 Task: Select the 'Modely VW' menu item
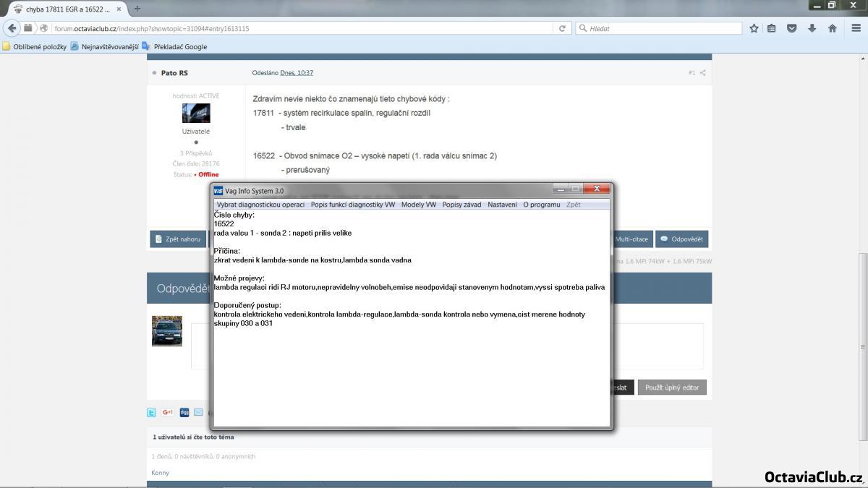418,205
